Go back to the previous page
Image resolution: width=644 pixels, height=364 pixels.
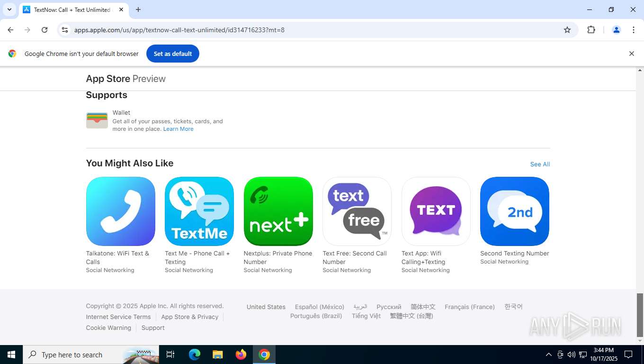pyautogui.click(x=10, y=30)
